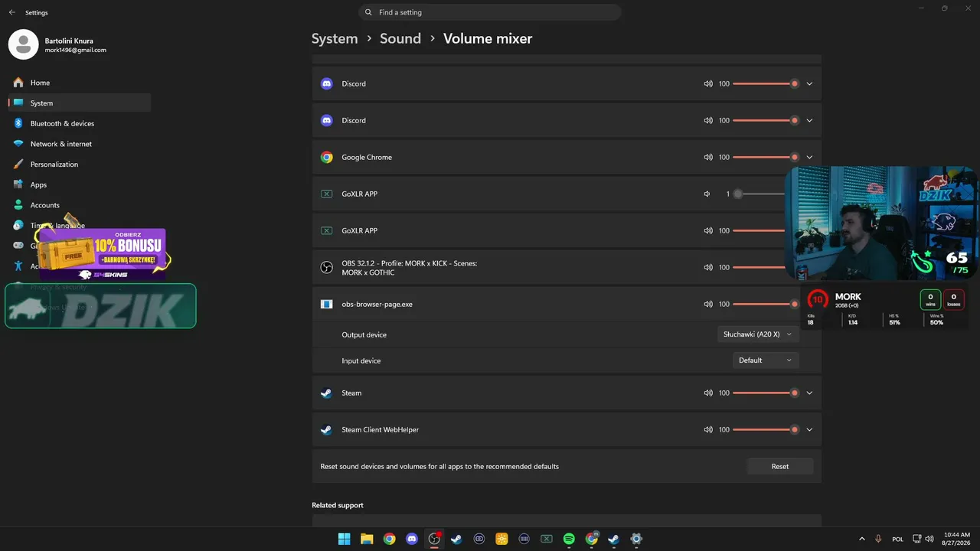980x551 pixels.
Task: Set the Google Chrome volume slider
Action: [x=766, y=158]
